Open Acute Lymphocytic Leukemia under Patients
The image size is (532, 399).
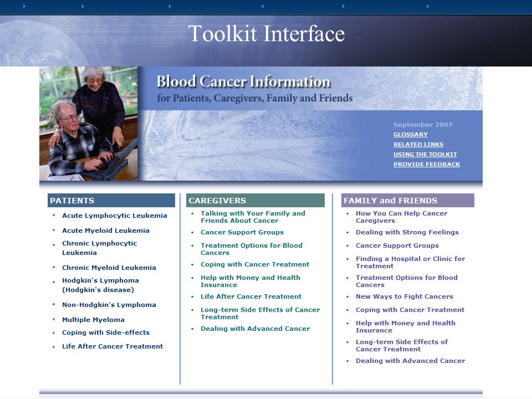[x=114, y=216]
